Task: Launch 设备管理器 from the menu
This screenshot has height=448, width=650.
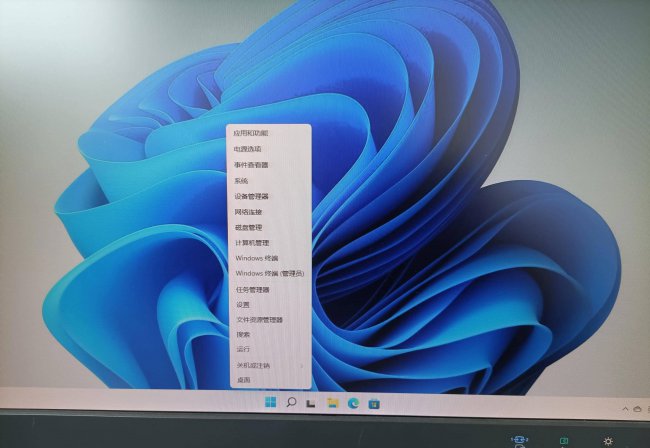Action: [269, 196]
